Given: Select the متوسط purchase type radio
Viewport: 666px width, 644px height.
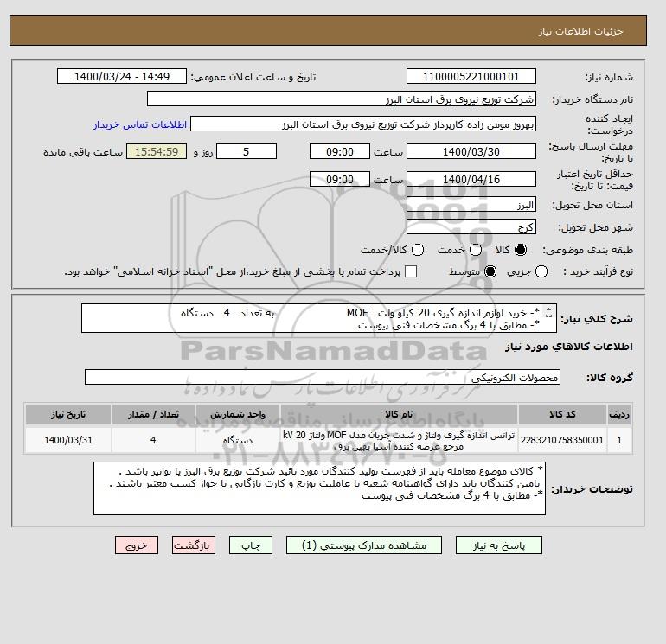Looking at the screenshot, I should point(490,271).
